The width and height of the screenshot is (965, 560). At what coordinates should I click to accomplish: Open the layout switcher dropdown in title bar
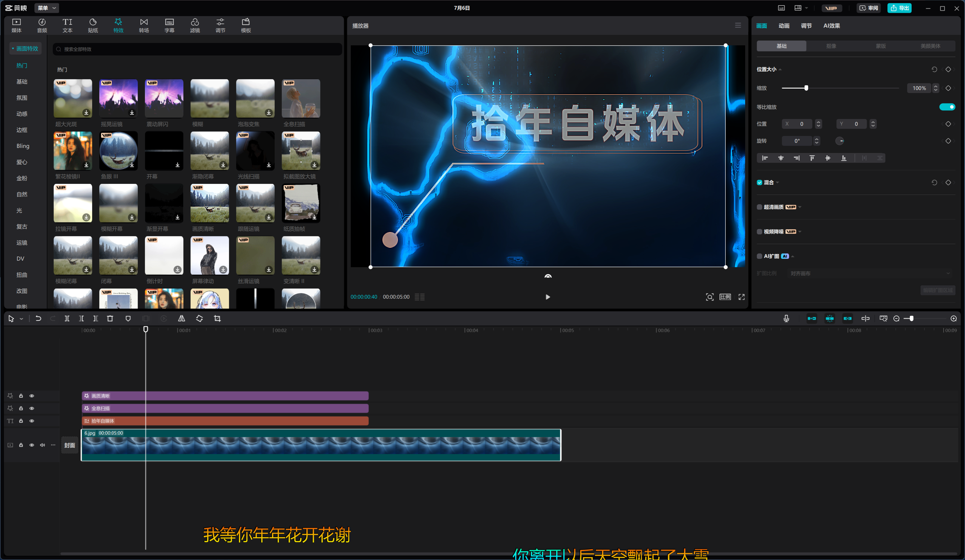[x=807, y=8]
